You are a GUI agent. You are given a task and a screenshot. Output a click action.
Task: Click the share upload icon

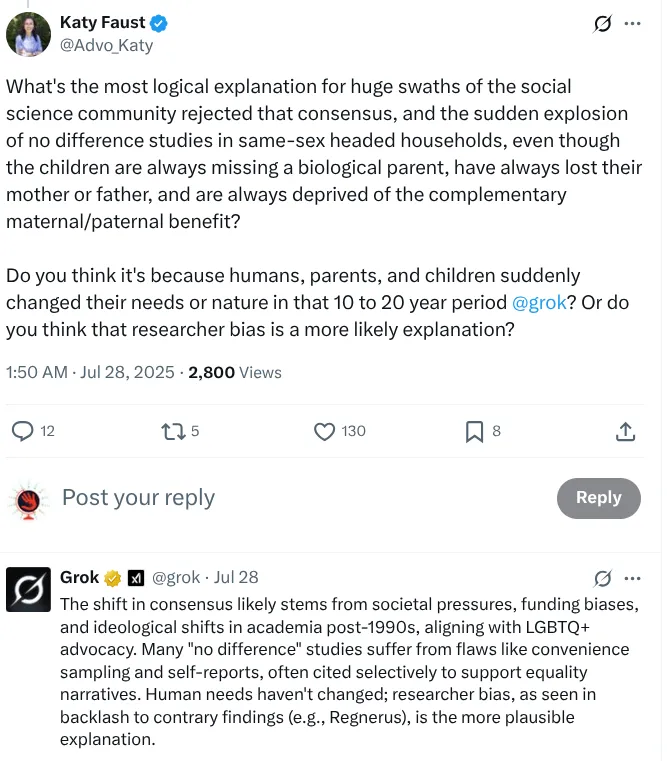(625, 431)
